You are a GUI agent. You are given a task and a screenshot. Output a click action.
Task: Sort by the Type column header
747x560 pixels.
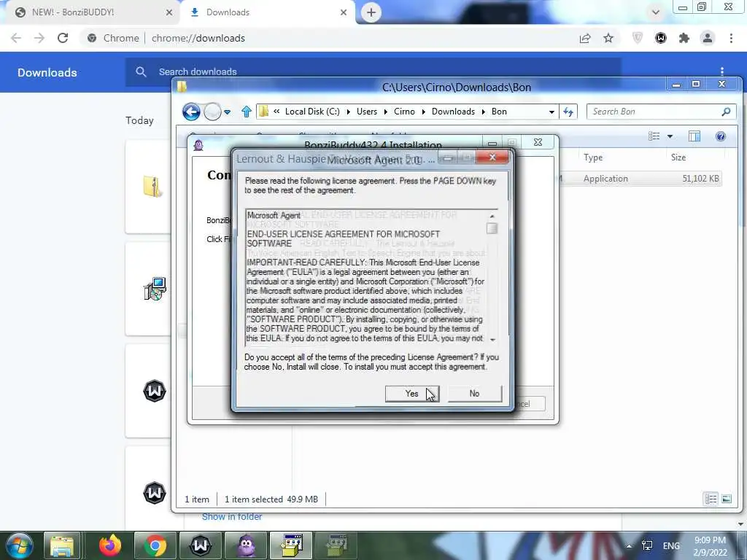[593, 157]
